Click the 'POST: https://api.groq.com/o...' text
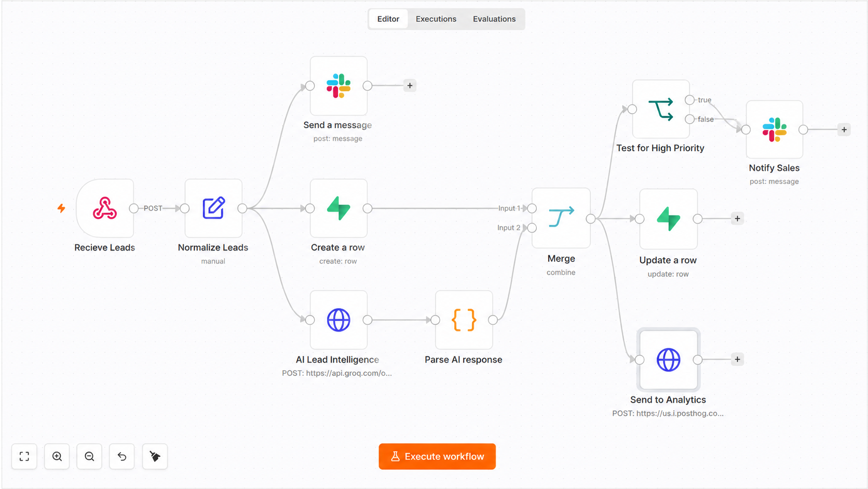The image size is (868, 489). pos(337,373)
